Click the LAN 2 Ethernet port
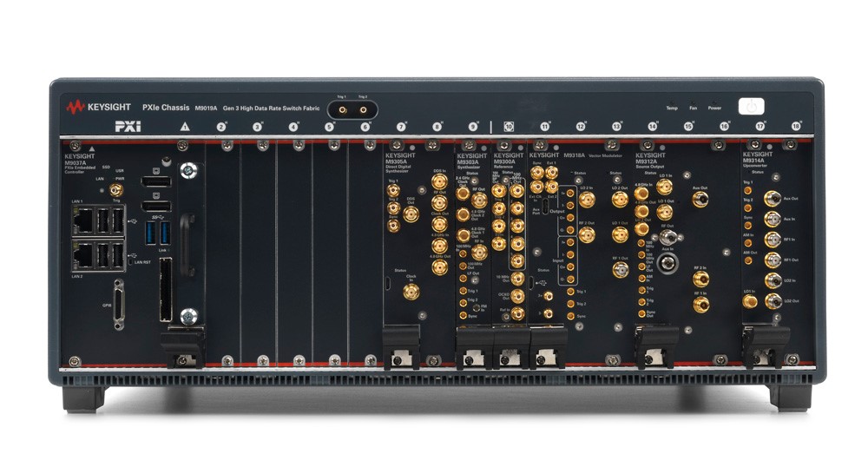The width and height of the screenshot is (868, 467). [x=83, y=255]
